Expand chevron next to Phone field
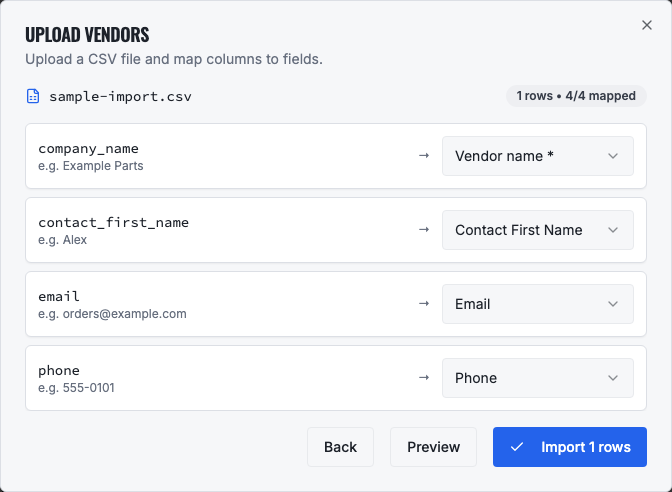The width and height of the screenshot is (672, 492). click(613, 378)
